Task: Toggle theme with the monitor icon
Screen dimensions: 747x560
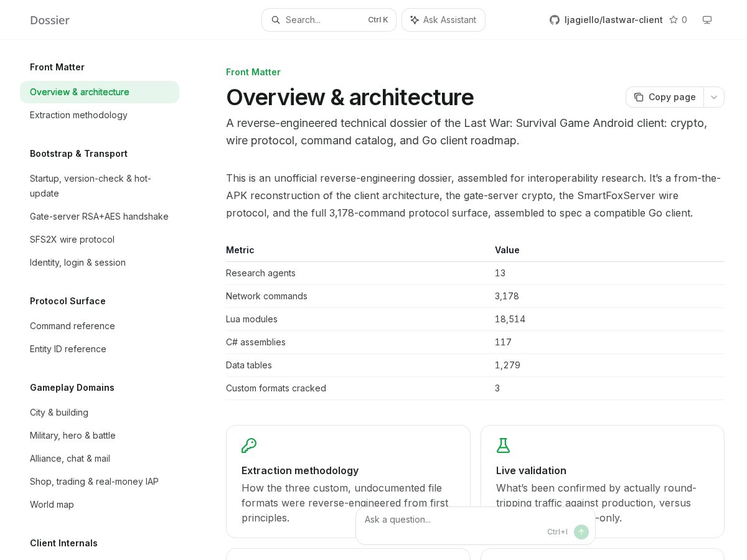Action: [707, 20]
